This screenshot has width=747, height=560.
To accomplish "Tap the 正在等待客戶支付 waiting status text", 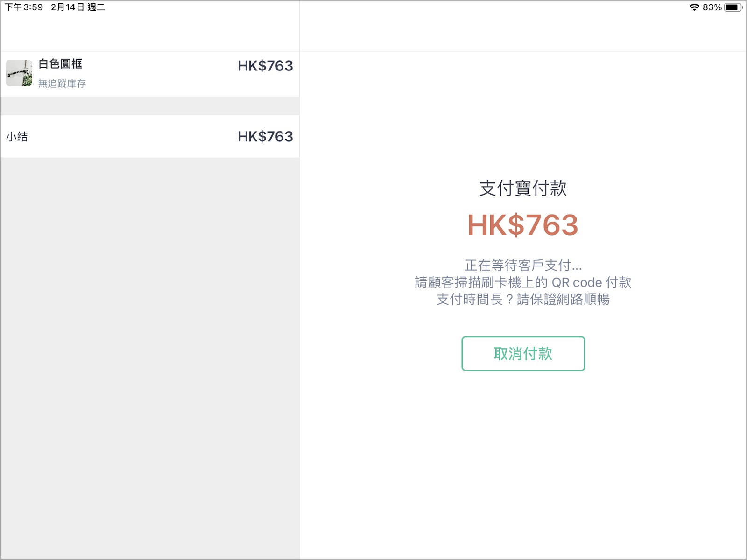I will click(x=523, y=266).
